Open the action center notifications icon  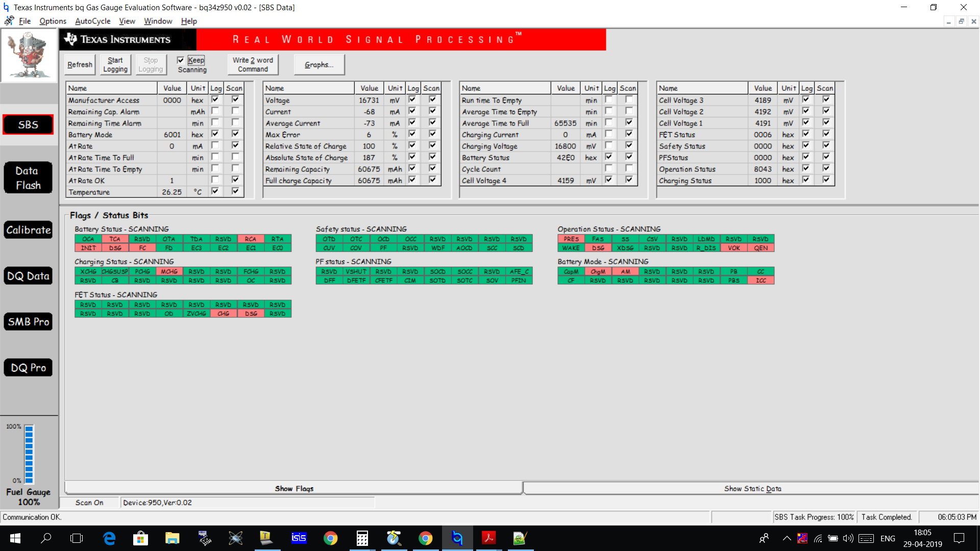click(959, 538)
